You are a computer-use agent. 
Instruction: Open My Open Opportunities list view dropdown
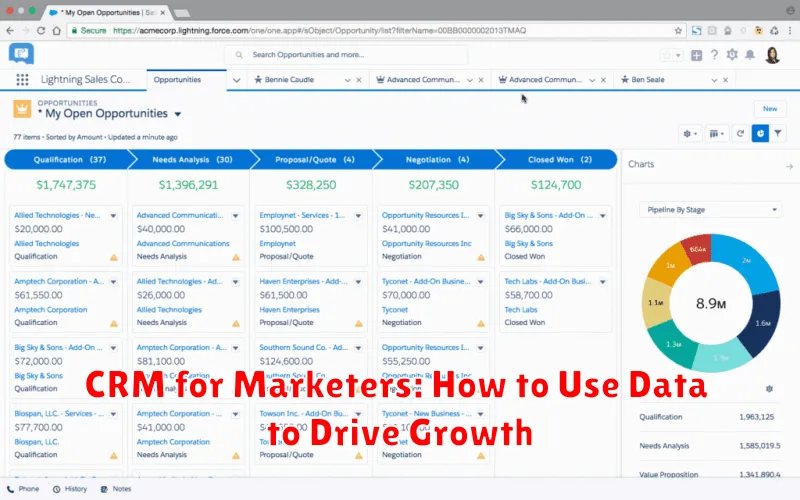click(178, 114)
